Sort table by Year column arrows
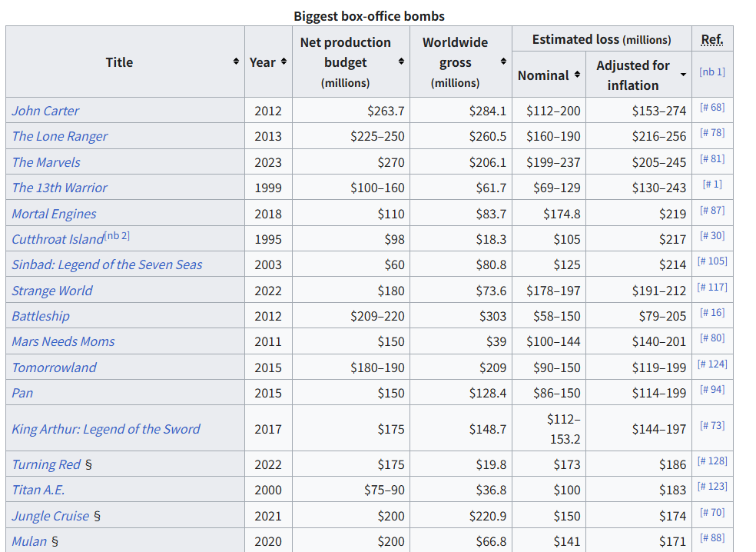Viewport: 756px width, 552px height. pos(284,62)
